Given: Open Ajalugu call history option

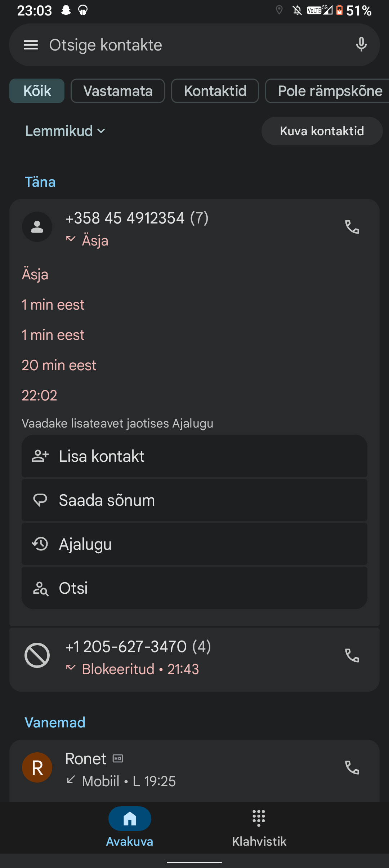Looking at the screenshot, I should pyautogui.click(x=194, y=544).
